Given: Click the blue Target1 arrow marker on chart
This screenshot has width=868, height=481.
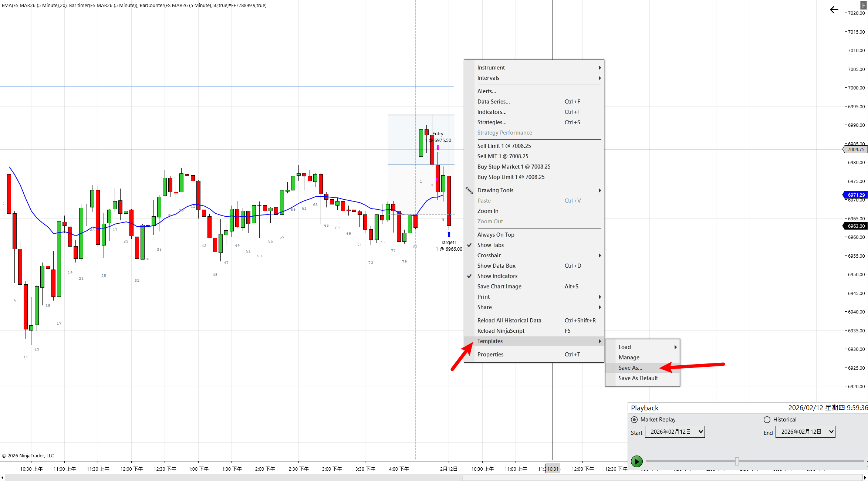Looking at the screenshot, I should [x=449, y=234].
